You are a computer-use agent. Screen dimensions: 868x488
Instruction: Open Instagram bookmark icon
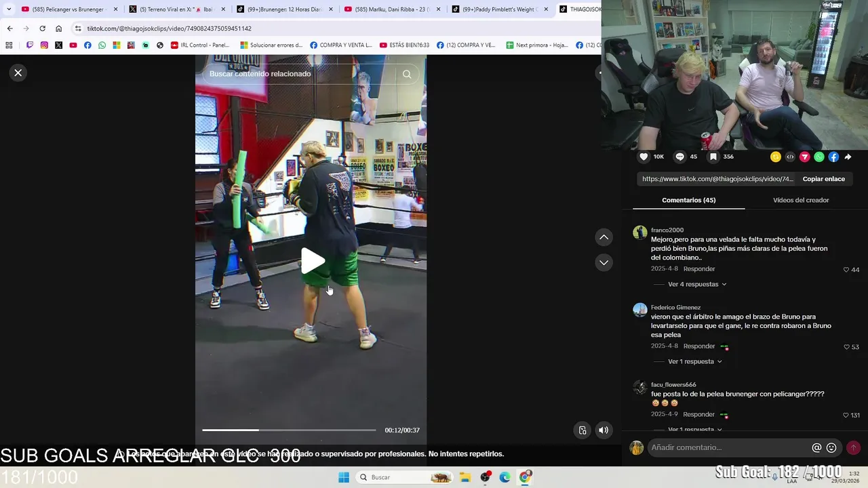(x=44, y=45)
